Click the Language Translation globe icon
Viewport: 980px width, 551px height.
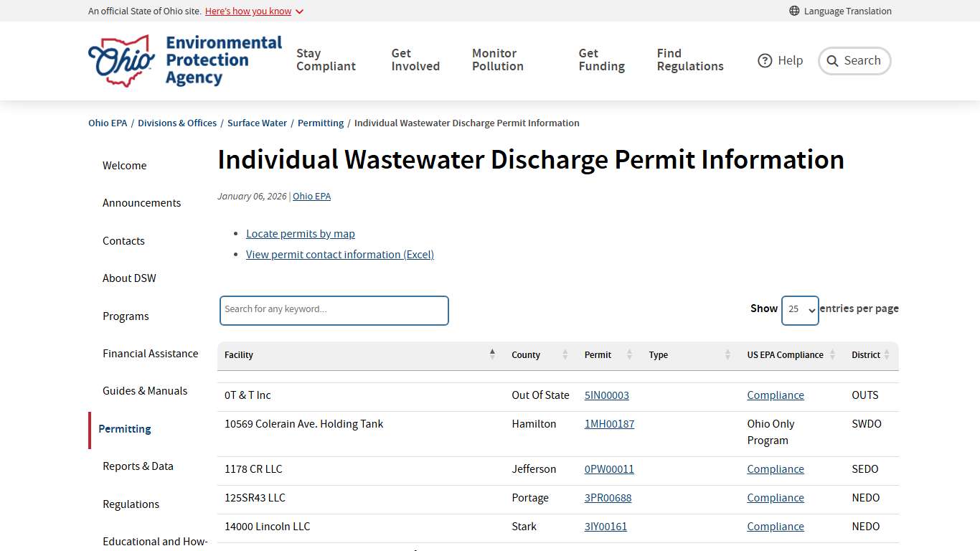[x=794, y=11]
